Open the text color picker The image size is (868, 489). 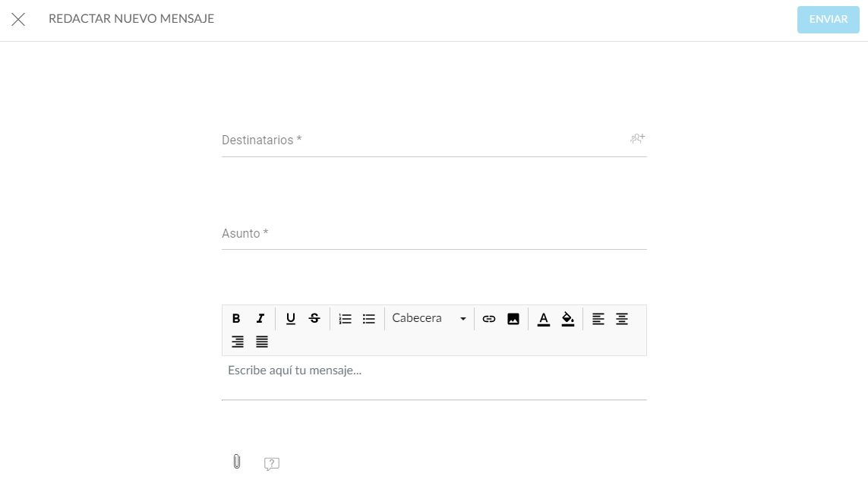[544, 319]
